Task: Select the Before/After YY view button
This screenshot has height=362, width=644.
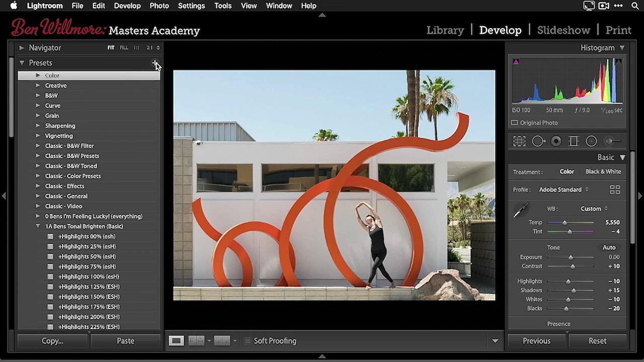Action: (x=222, y=341)
